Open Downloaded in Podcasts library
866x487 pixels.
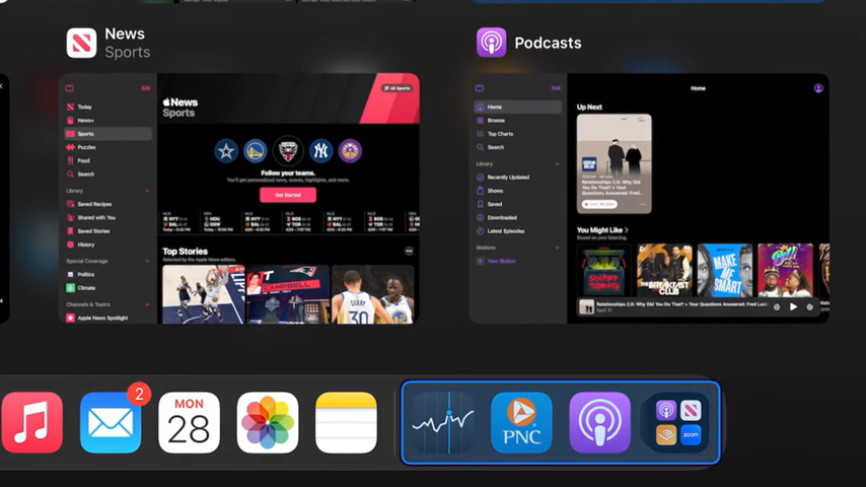coord(518,218)
